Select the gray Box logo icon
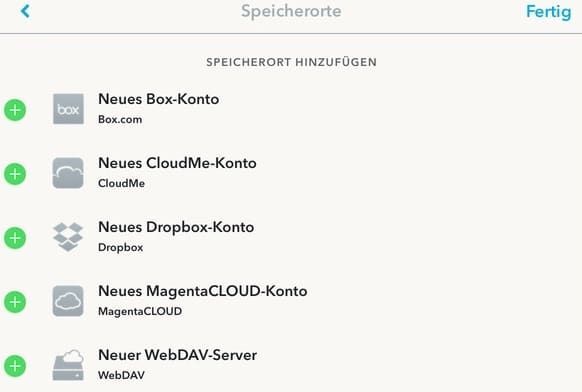Viewport: 582px width, 392px height. [x=68, y=109]
